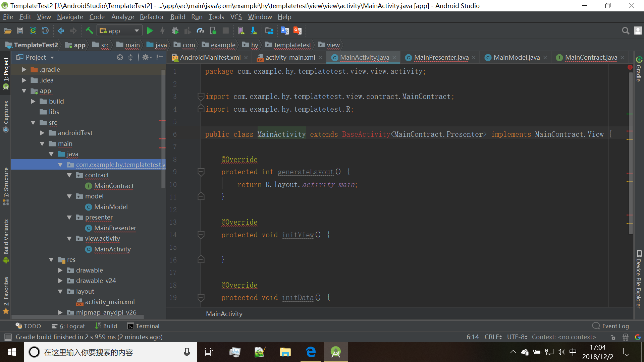This screenshot has width=644, height=362.
Task: Click the Project tree horizontal scrollbar
Action: (78, 317)
